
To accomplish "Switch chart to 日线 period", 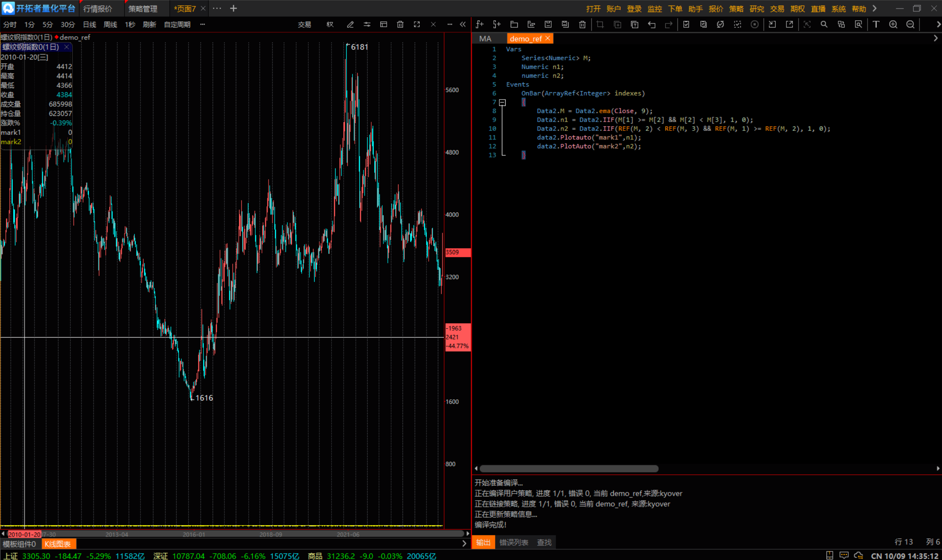I will pyautogui.click(x=89, y=25).
